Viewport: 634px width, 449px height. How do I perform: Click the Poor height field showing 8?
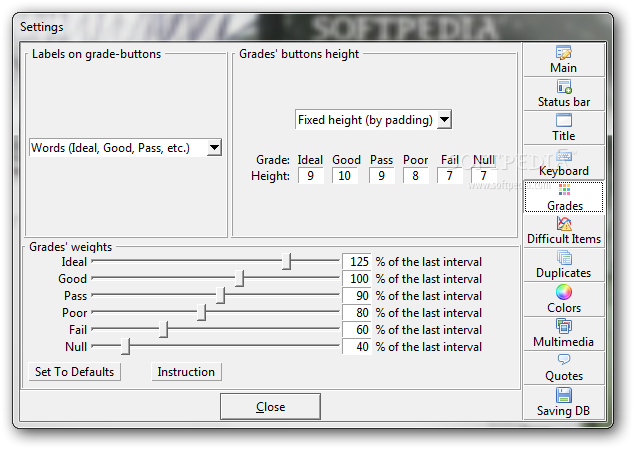[416, 176]
